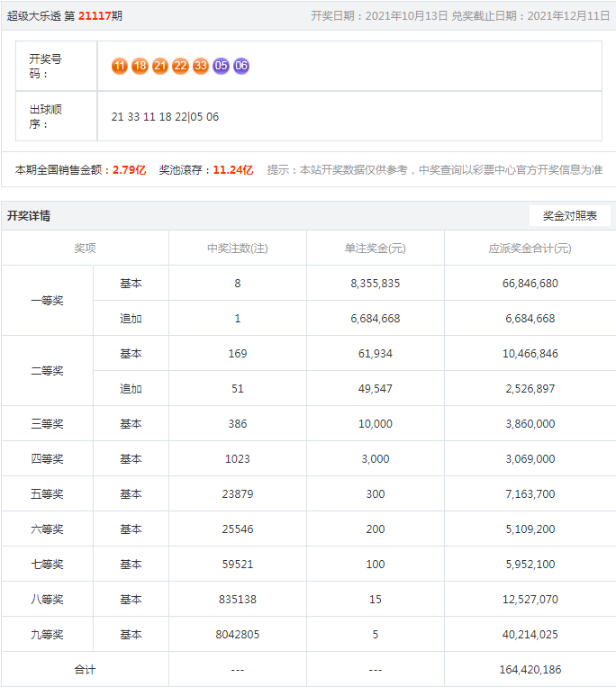Click sixth prize total 5,109,200
This screenshot has width=616, height=687.
(530, 529)
